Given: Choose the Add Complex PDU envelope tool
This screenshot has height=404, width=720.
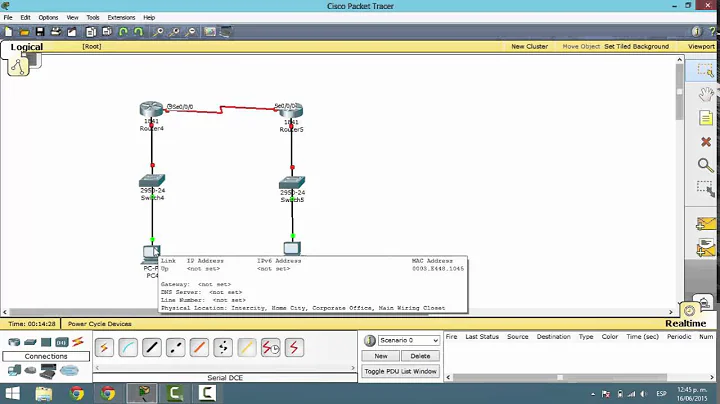Looking at the screenshot, I should 706,248.
